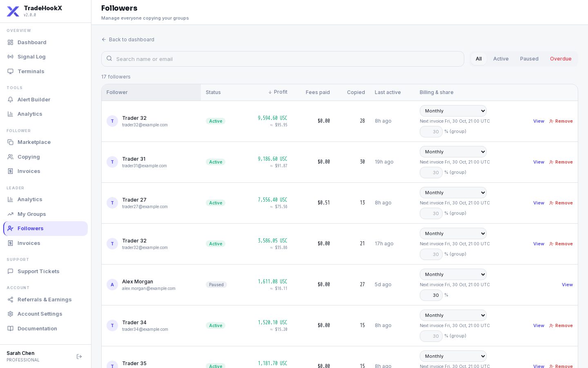The image size is (588, 368).
Task: View details for Alex Morgan
Action: pyautogui.click(x=567, y=285)
